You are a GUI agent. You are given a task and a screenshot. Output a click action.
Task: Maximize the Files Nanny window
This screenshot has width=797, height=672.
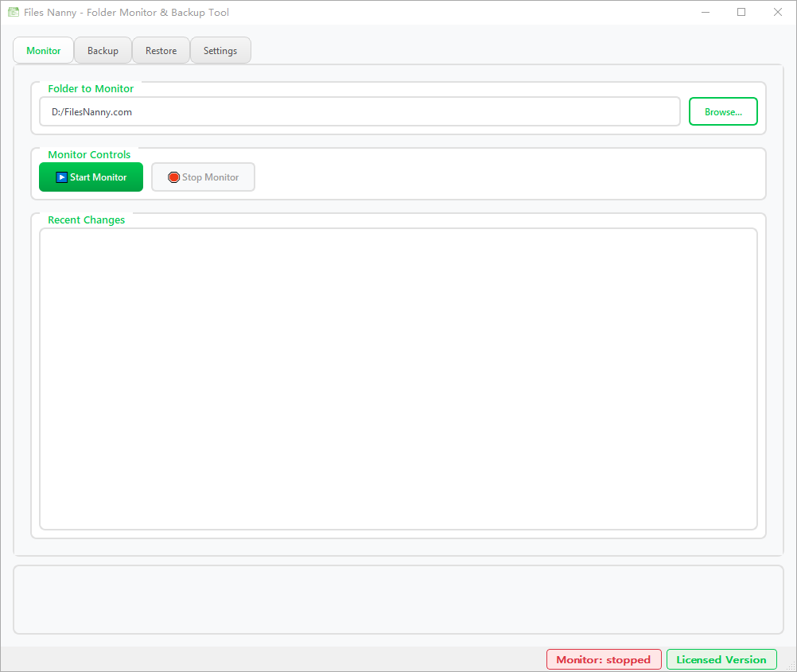741,12
